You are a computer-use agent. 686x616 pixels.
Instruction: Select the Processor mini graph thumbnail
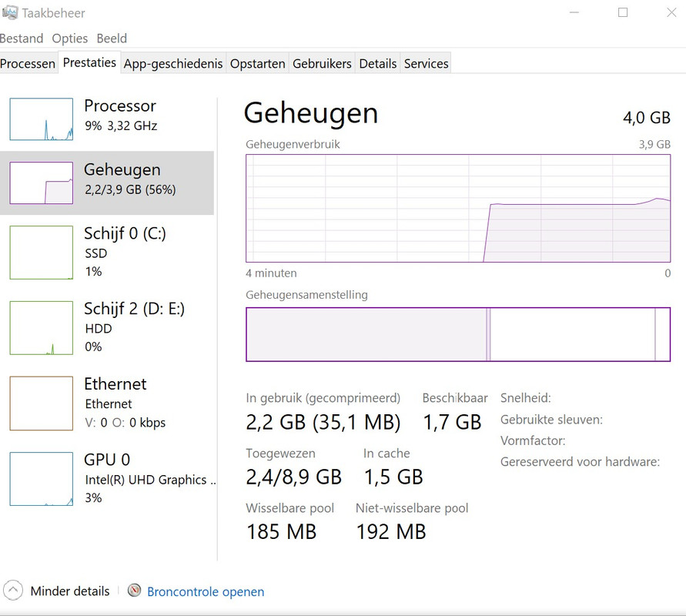(42, 120)
